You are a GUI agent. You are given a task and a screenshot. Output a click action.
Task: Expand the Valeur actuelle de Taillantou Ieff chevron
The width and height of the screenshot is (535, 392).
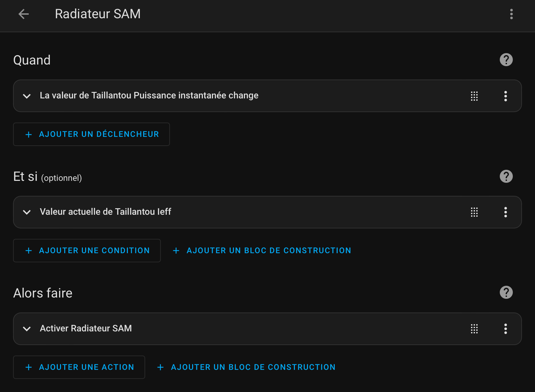coord(27,212)
